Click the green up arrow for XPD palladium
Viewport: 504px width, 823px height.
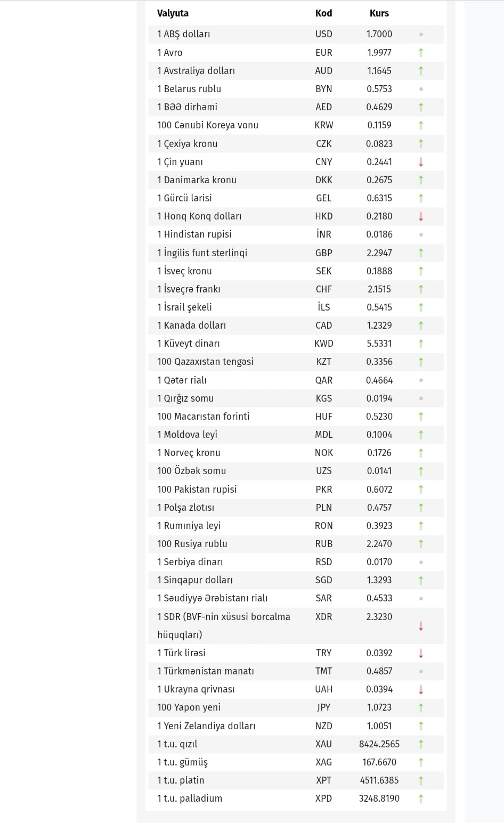[421, 798]
